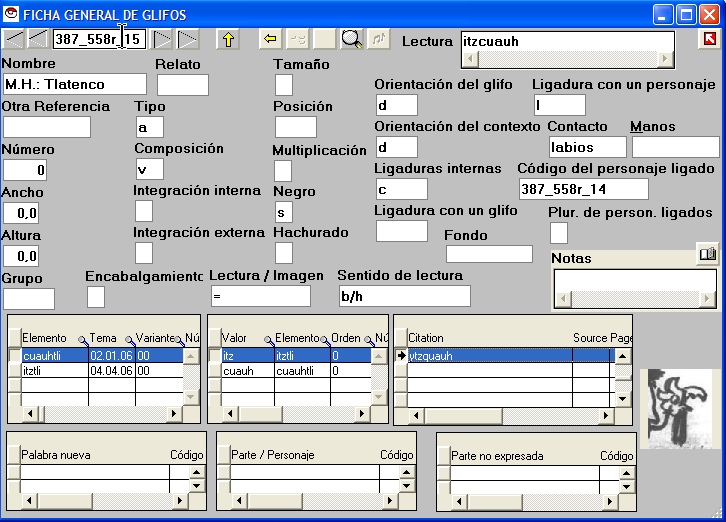Open the magnifying glass search tool
This screenshot has height=522, width=726.
pyautogui.click(x=352, y=40)
